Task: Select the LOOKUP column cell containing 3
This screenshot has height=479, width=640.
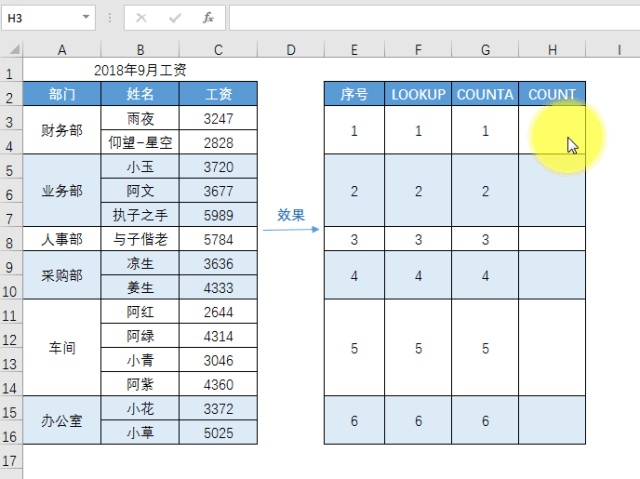Action: point(418,239)
